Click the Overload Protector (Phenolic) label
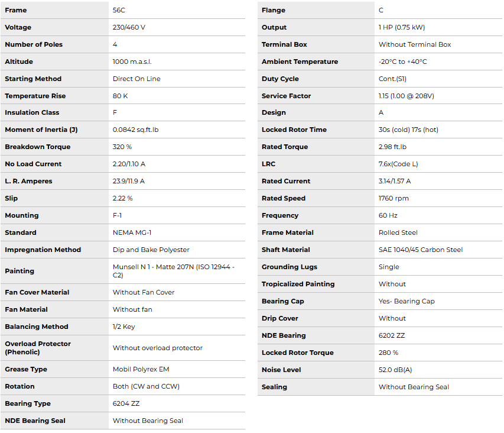The width and height of the screenshot is (504, 433). [38, 348]
